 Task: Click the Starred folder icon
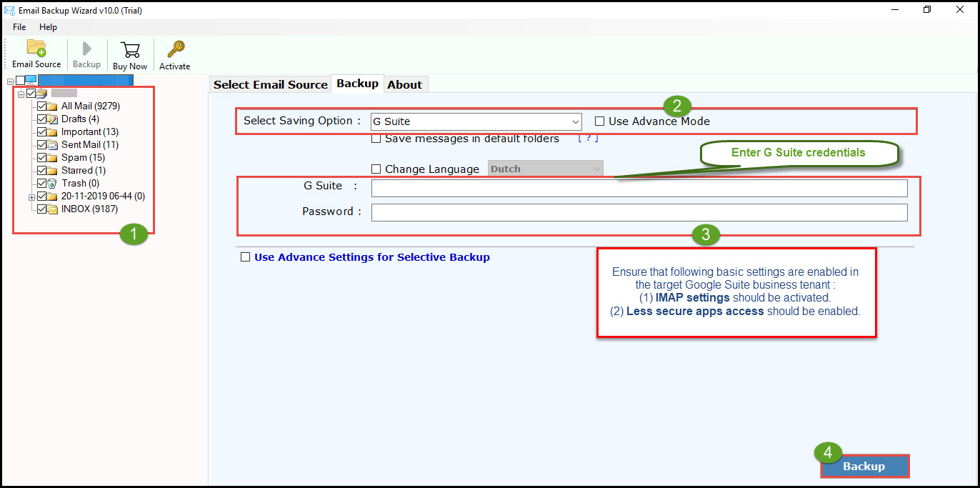pos(53,171)
